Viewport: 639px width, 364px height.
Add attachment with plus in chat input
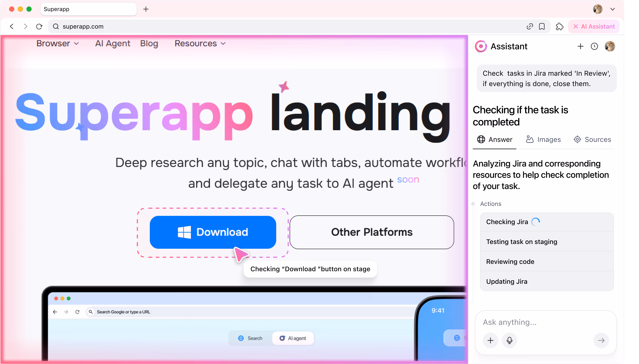tap(490, 340)
